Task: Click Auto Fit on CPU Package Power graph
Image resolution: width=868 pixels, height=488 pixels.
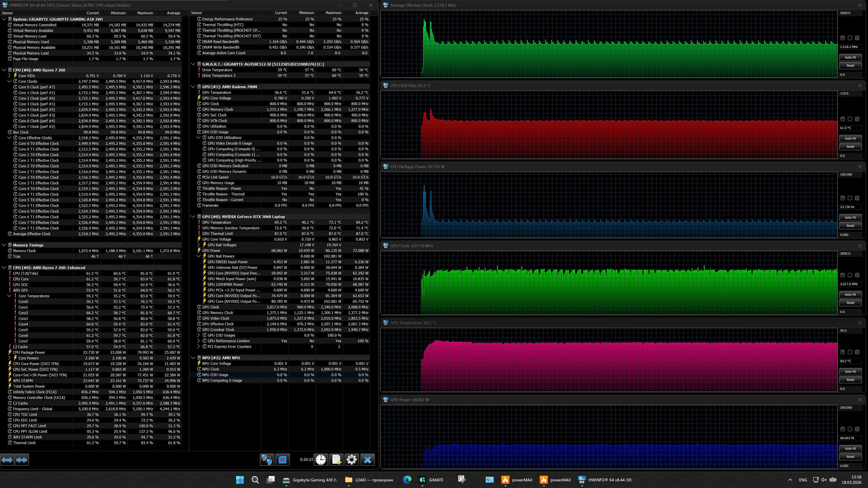Action: point(850,218)
